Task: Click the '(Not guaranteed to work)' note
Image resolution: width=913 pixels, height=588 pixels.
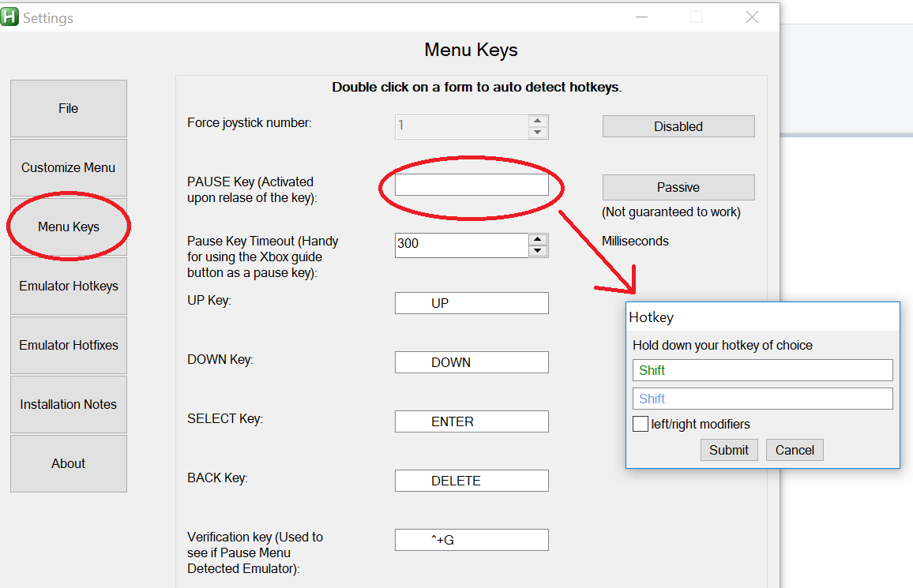Action: (x=671, y=212)
